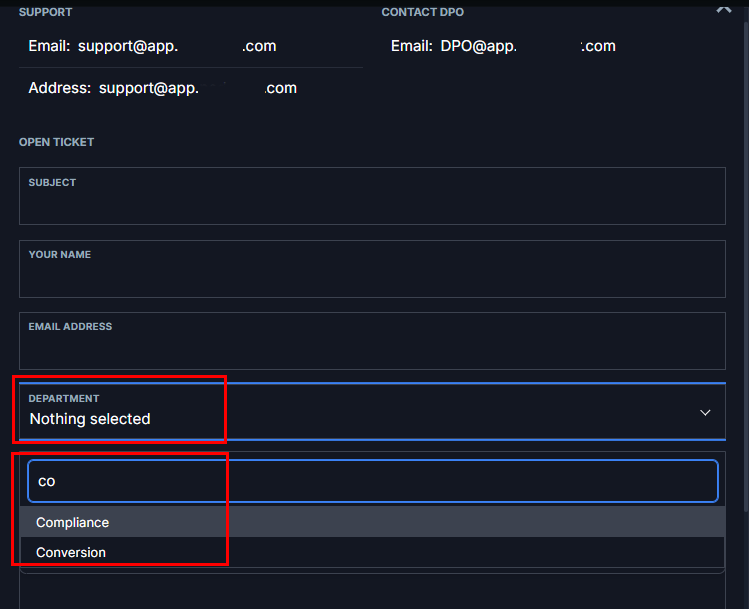The height and width of the screenshot is (609, 749).
Task: Click into the Your Name field
Action: [x=372, y=275]
